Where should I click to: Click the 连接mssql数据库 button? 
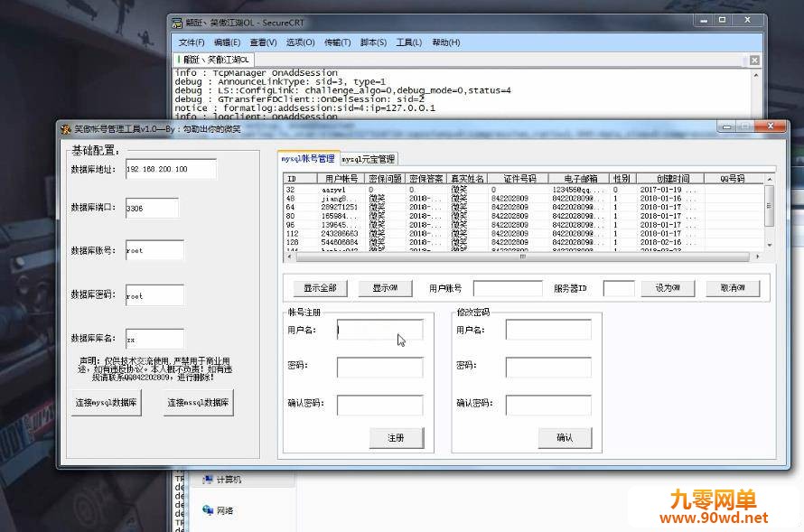199,403
